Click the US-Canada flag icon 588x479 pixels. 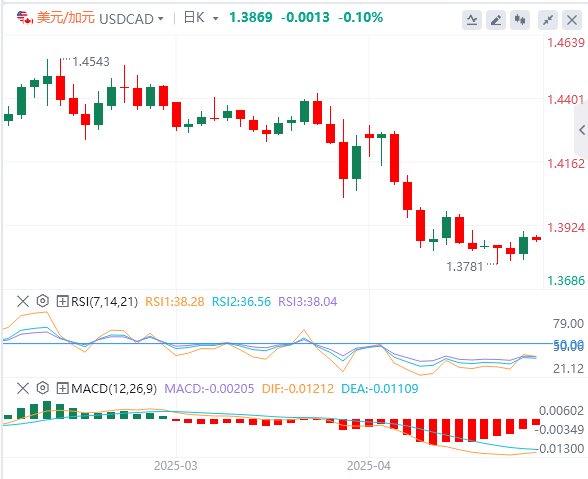tap(25, 18)
